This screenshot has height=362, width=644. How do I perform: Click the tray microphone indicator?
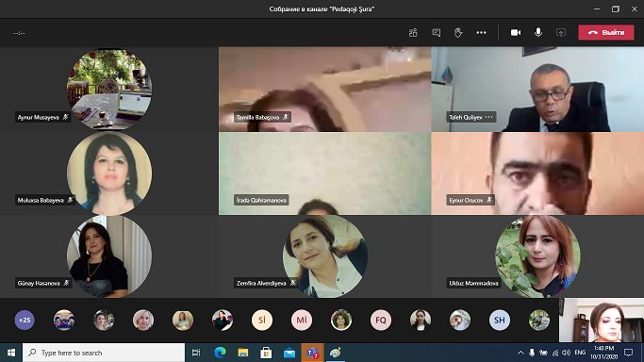pyautogui.click(x=532, y=353)
